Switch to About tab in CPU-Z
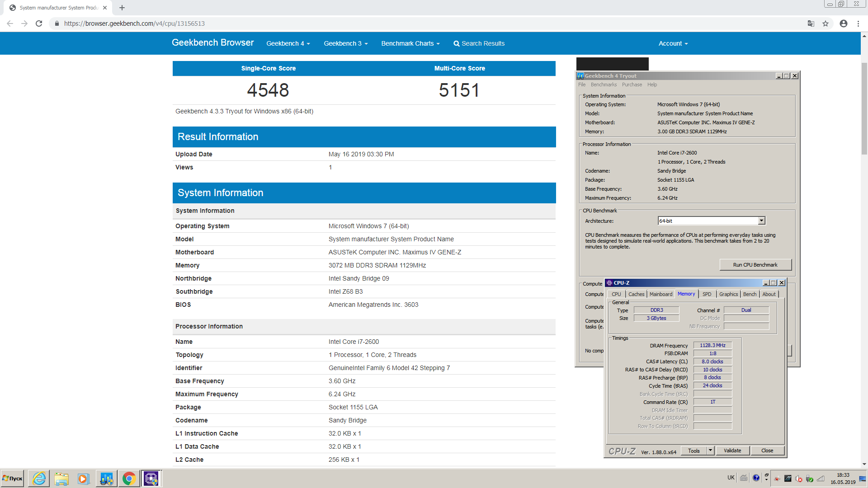 pos(769,294)
